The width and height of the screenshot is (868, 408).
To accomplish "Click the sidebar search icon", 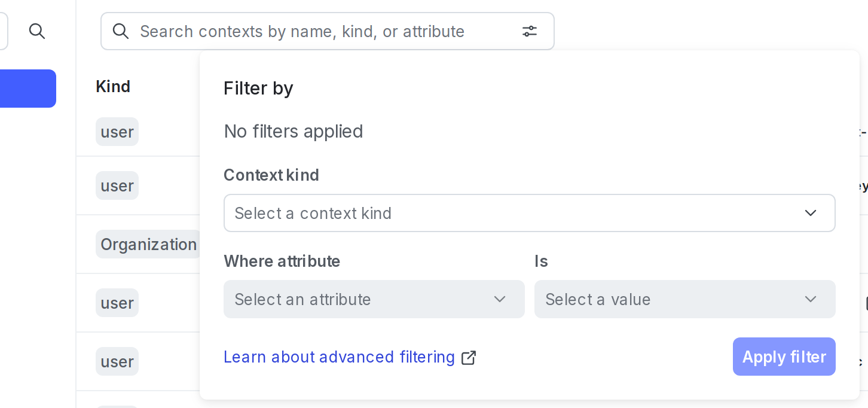I will pos(37,31).
